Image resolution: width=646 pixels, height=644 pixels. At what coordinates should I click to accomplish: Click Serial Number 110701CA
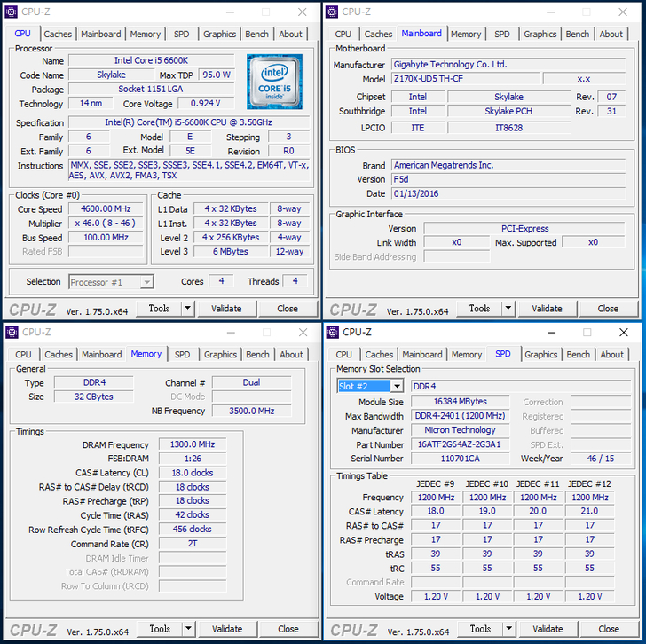coord(461,459)
